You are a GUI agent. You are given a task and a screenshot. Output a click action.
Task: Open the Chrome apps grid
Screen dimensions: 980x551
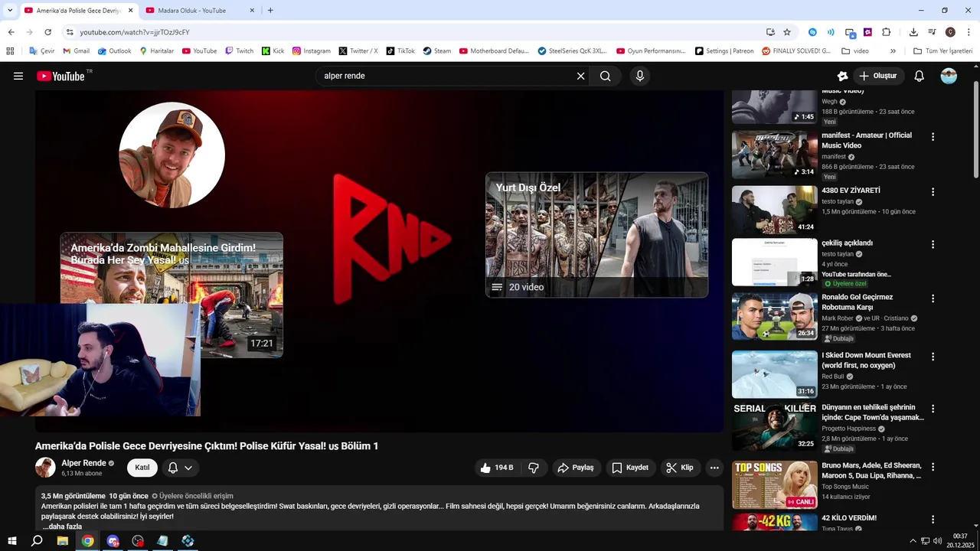coord(10,51)
